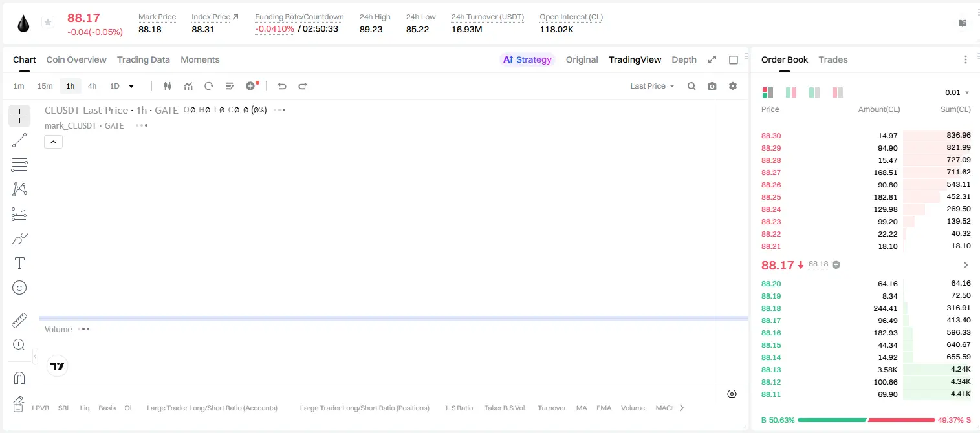
Task: Add the L.S Ratio indicator
Action: click(459, 408)
